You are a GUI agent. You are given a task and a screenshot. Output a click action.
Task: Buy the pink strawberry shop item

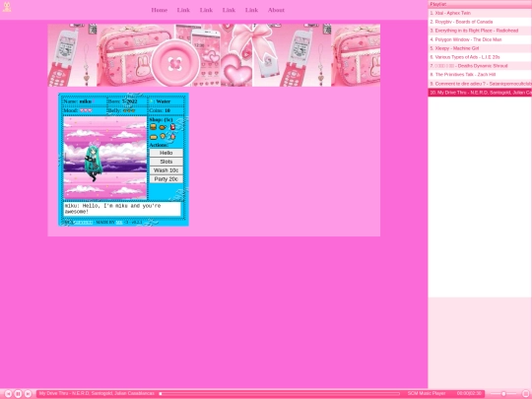(172, 136)
